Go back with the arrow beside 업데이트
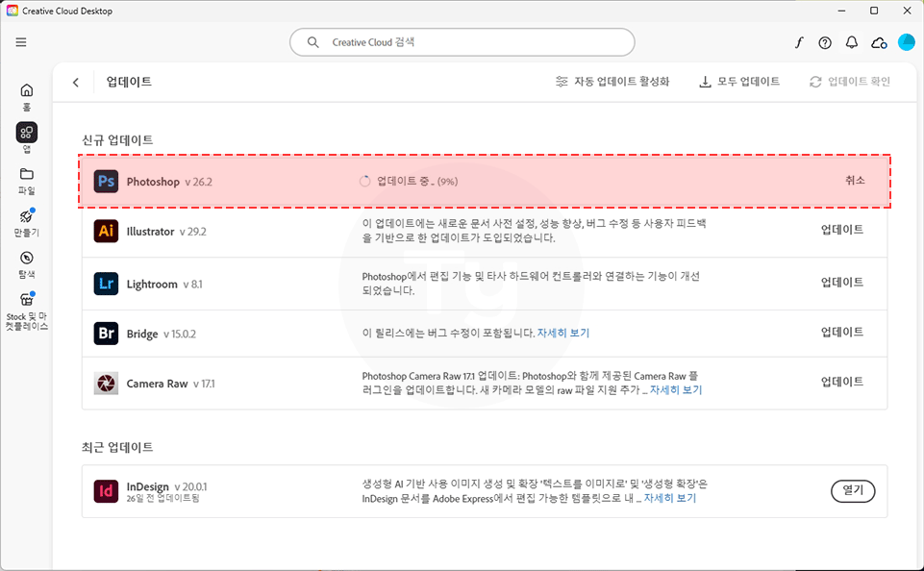The height and width of the screenshot is (571, 924). pos(75,83)
